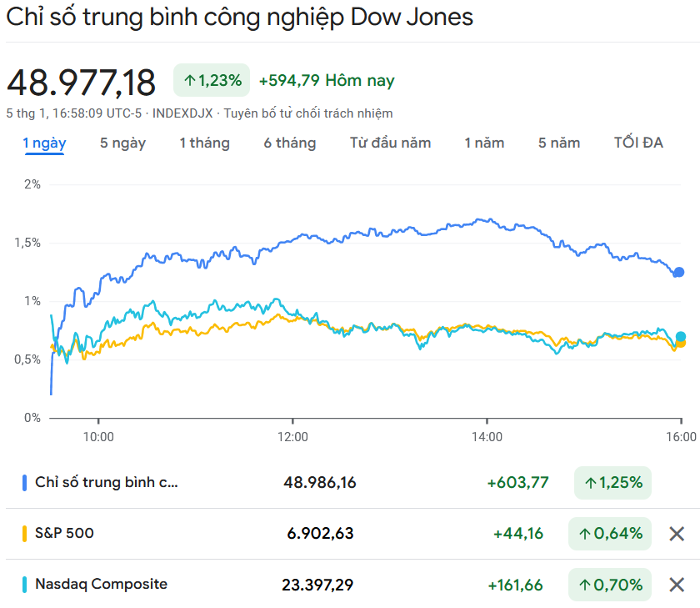Remove S&P 500 from comparison
The width and height of the screenshot is (700, 608).
click(x=677, y=534)
